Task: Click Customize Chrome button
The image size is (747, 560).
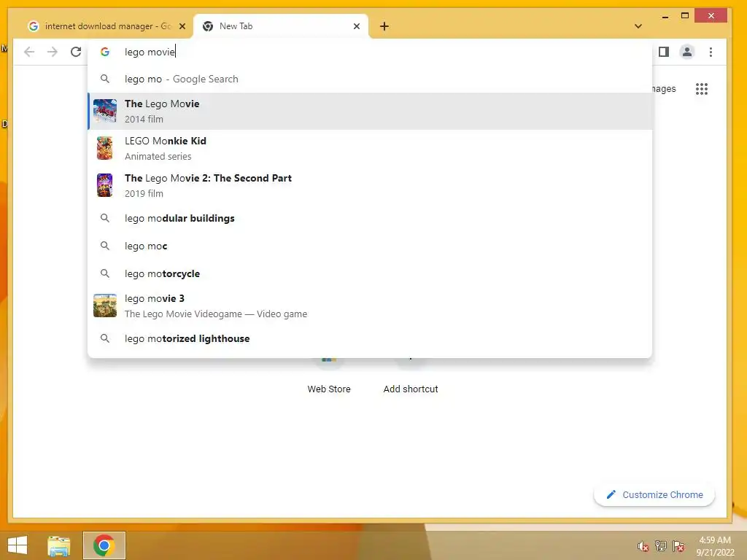Action: [654, 495]
